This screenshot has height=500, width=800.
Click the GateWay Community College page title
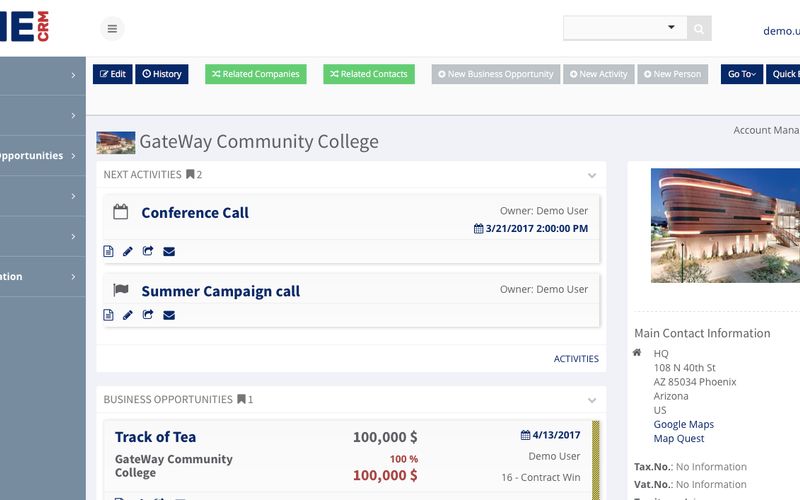[259, 142]
